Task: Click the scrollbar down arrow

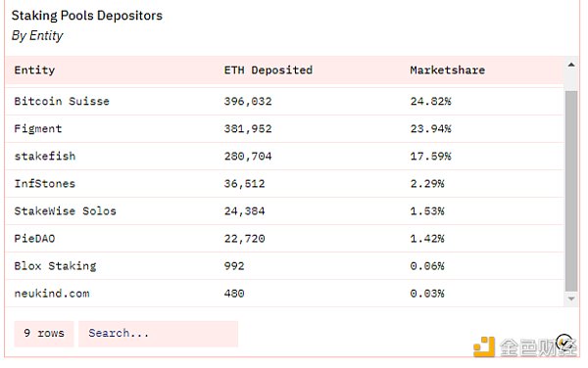Action: click(x=571, y=299)
